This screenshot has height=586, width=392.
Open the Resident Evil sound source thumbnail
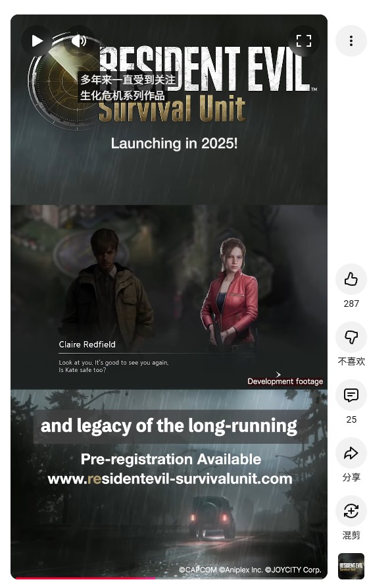coord(351,566)
